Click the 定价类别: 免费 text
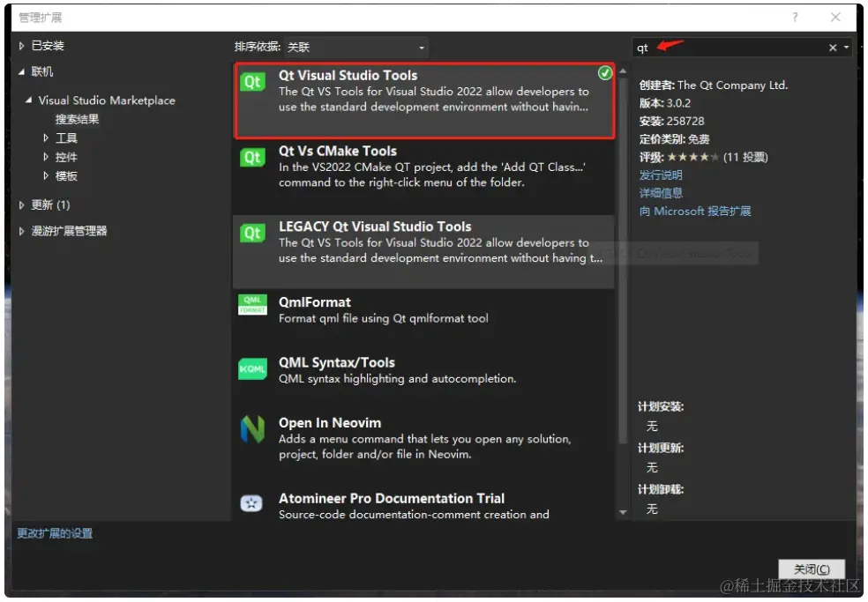The image size is (868, 602). [x=674, y=139]
